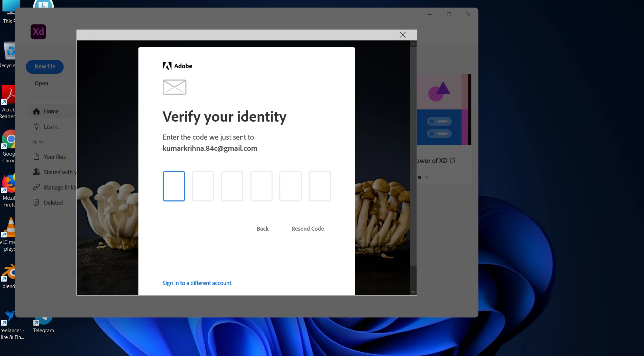Image resolution: width=644 pixels, height=356 pixels.
Task: Click Open in XD sidebar
Action: (41, 84)
